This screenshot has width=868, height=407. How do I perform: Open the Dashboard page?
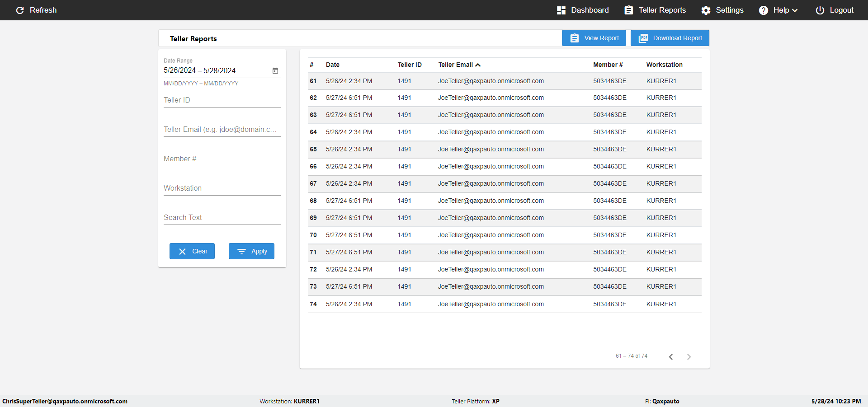pos(583,10)
